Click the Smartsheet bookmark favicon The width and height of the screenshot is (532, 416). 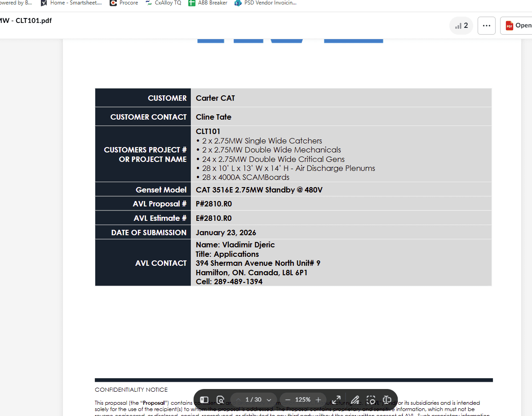pos(44,3)
